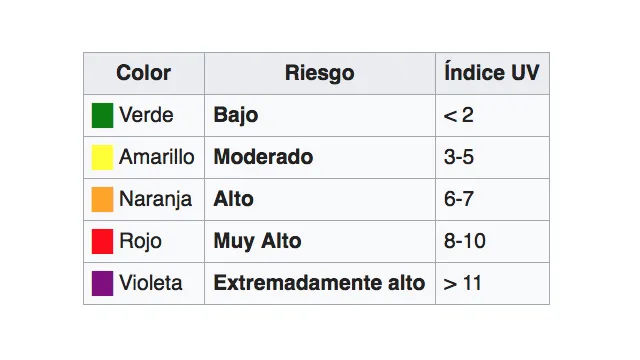Click the '3-5' UV index value

click(x=459, y=157)
